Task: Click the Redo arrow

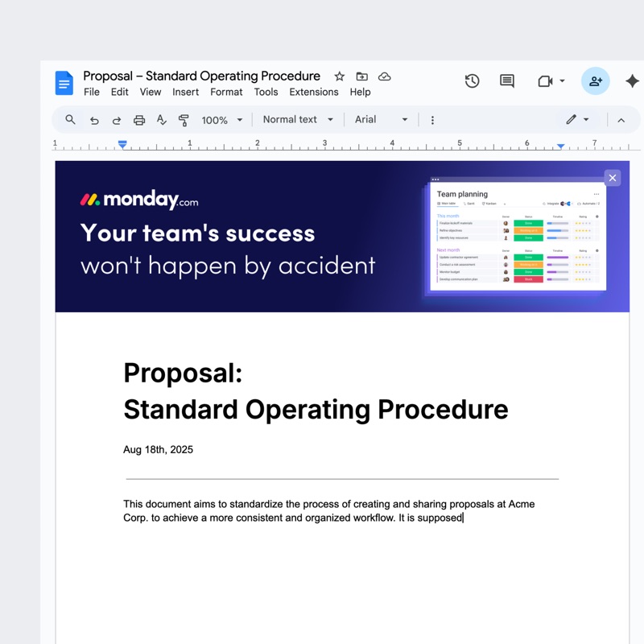Action: point(117,120)
